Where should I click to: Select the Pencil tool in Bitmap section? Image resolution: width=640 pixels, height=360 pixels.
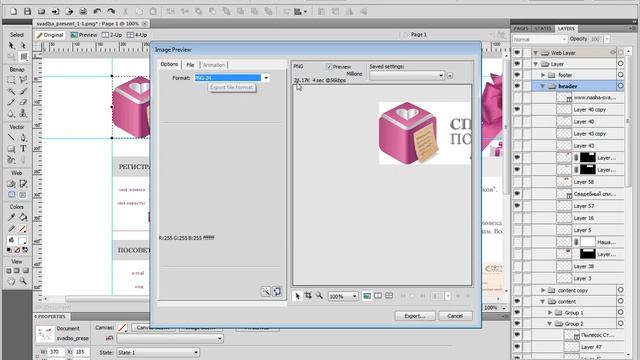(11, 102)
